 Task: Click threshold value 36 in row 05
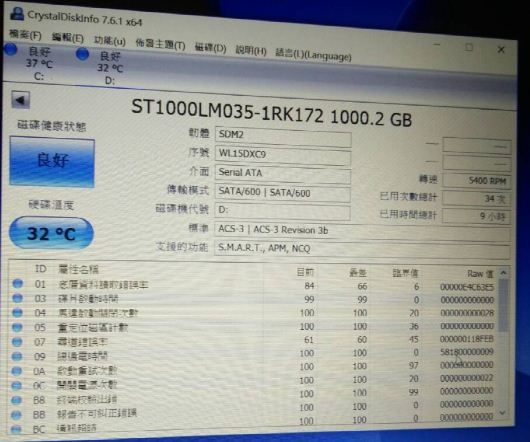pos(414,326)
